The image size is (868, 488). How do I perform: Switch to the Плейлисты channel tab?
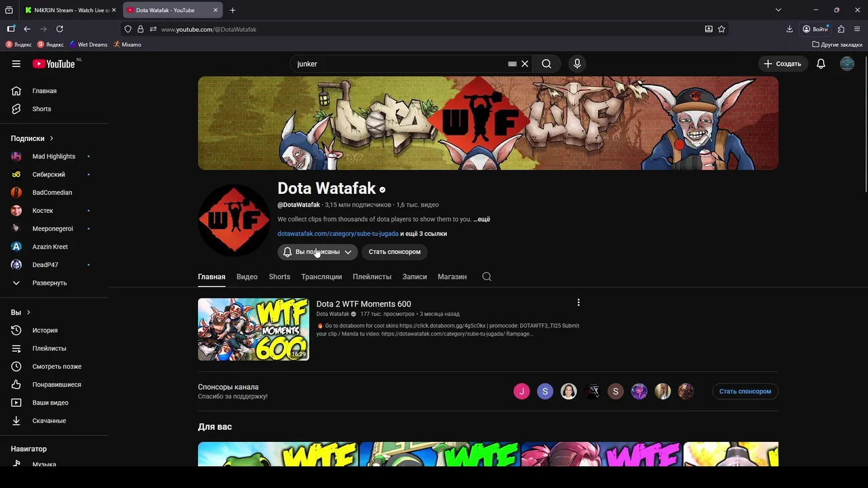(x=372, y=277)
